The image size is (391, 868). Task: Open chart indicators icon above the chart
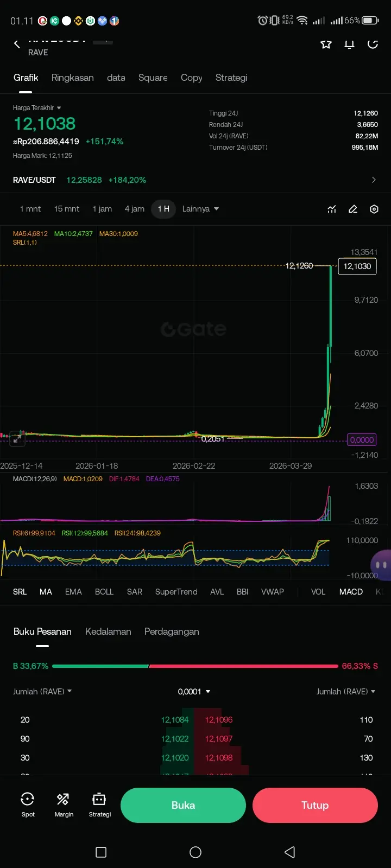332,209
